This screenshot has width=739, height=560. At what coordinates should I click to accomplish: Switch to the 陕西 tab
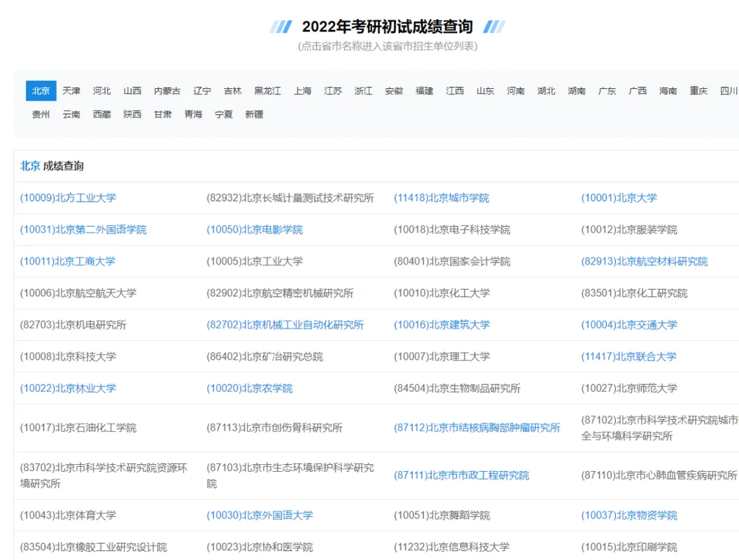click(132, 114)
